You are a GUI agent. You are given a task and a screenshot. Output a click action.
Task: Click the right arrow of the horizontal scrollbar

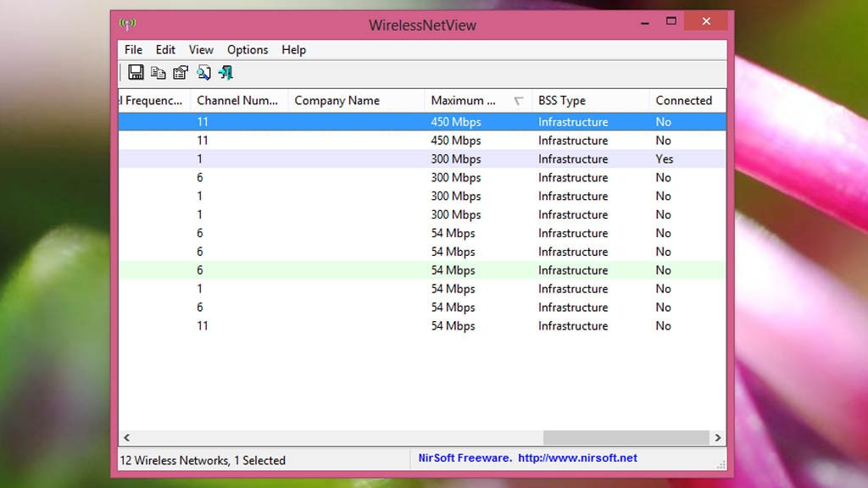pyautogui.click(x=716, y=438)
